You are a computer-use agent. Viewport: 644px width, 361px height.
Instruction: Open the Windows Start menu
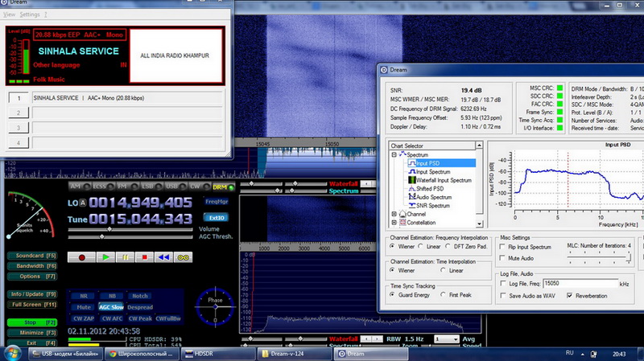(x=12, y=353)
